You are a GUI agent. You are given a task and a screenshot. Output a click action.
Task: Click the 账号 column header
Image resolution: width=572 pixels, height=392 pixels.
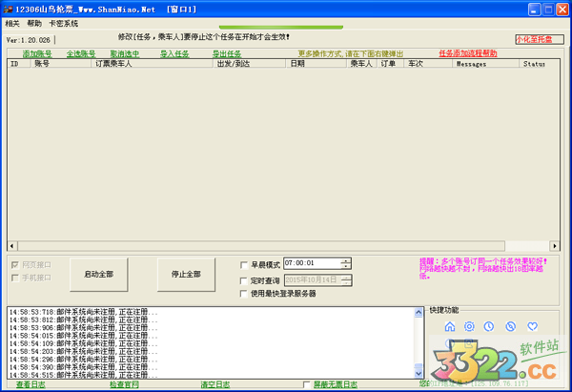[61, 64]
